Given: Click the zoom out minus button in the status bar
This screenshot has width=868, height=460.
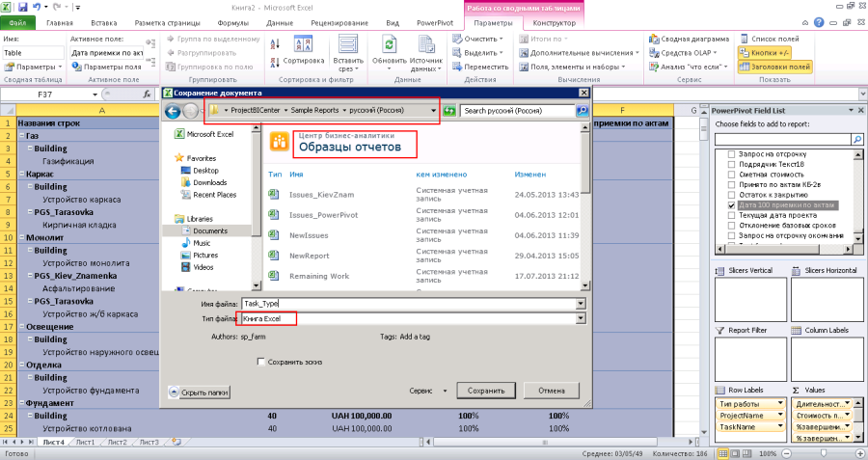Looking at the screenshot, I should coord(786,453).
